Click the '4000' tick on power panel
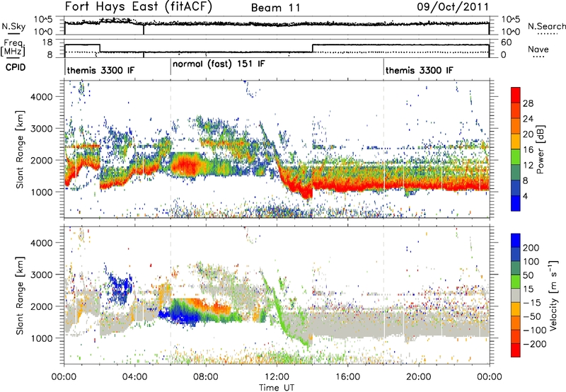Viewport: 566px width, 392px height. coord(42,97)
